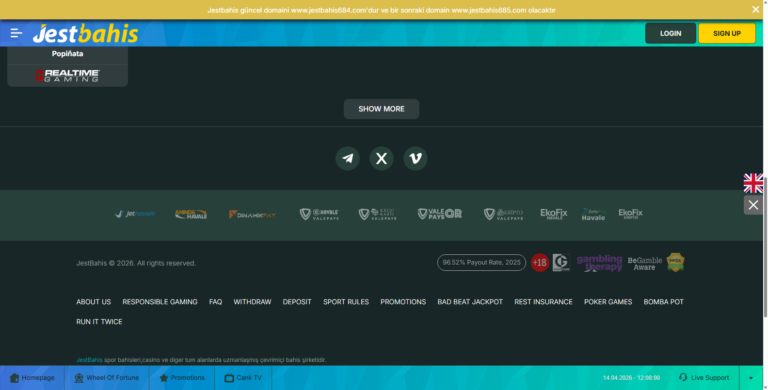768x390 pixels.
Task: Click the JestBahis copyright text
Action: (x=136, y=263)
